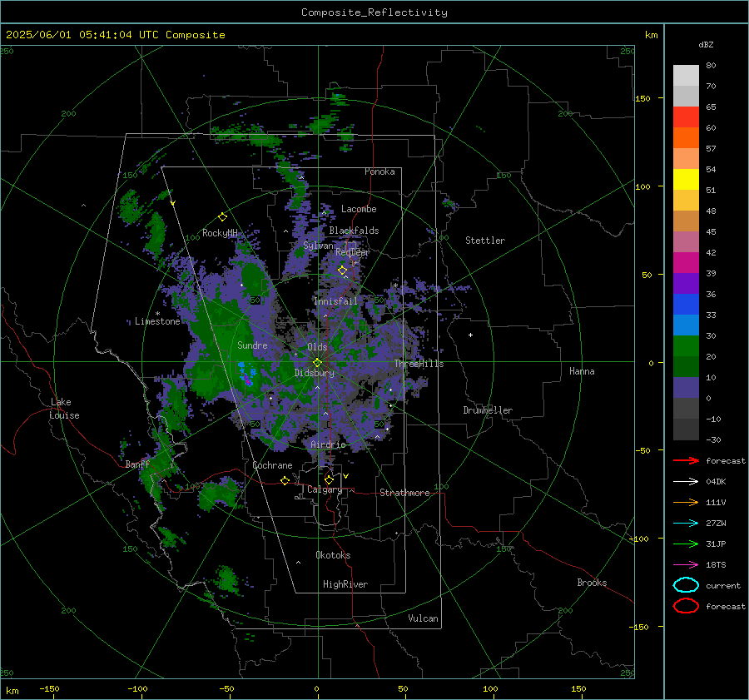Click the Brooks city label
Viewport: 749px width, 700px height.
point(592,583)
